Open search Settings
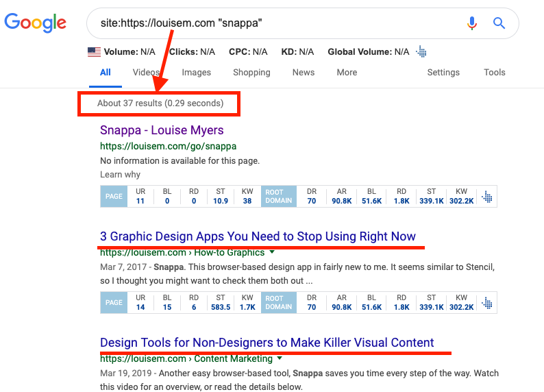 [x=443, y=73]
